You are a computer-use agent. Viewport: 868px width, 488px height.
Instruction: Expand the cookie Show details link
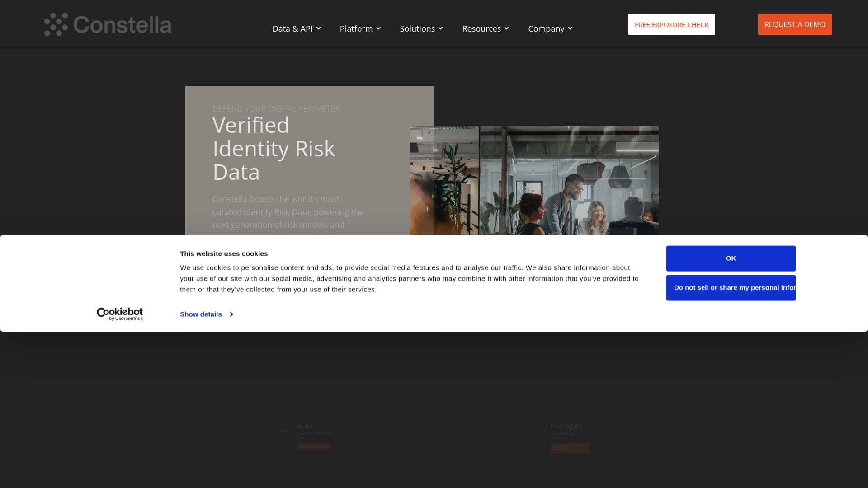(x=207, y=314)
